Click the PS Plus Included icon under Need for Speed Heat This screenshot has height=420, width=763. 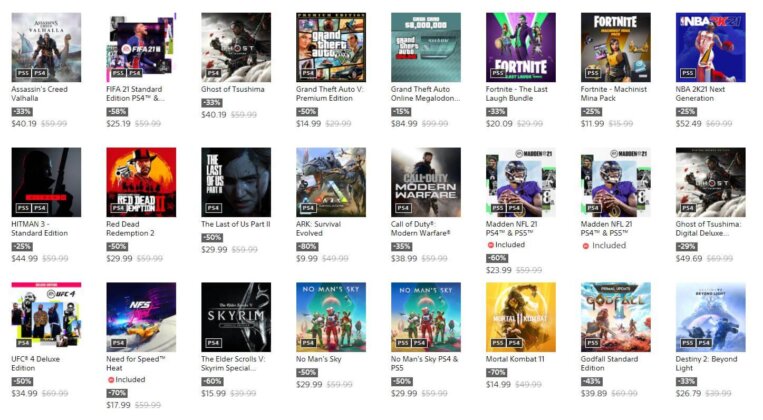tap(111, 380)
